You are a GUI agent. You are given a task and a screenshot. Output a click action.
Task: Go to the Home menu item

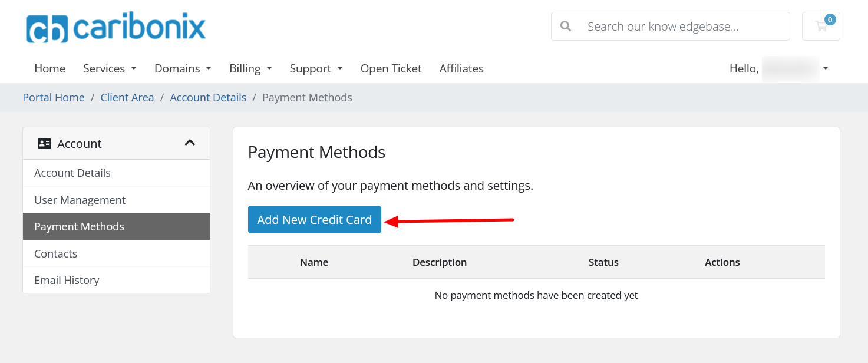point(50,68)
